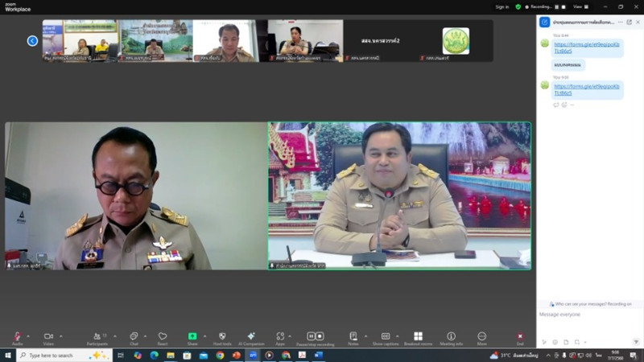644x362 pixels.
Task: Stop recording in the bottom toolbar
Action: [x=320, y=336]
